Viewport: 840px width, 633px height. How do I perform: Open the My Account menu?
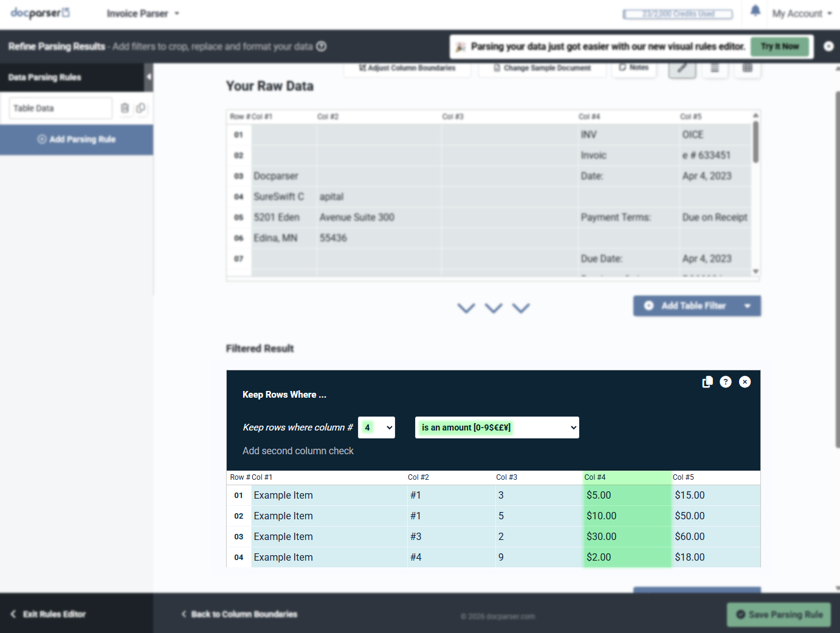click(x=801, y=13)
